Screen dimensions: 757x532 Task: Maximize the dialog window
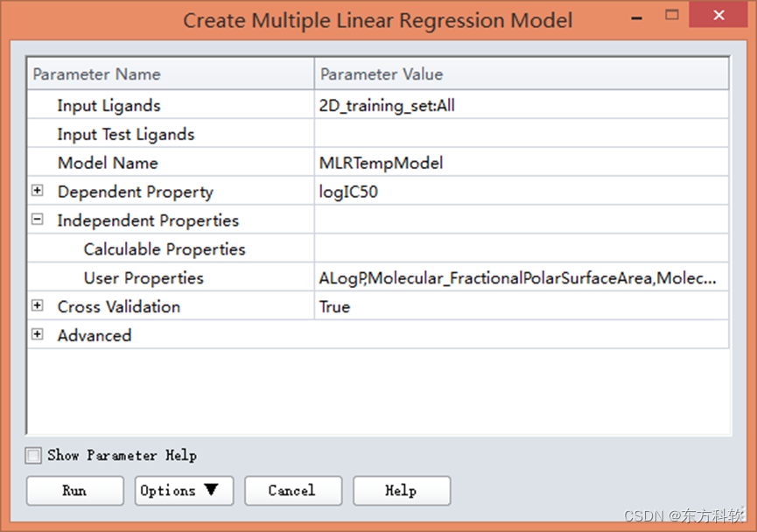[x=671, y=15]
